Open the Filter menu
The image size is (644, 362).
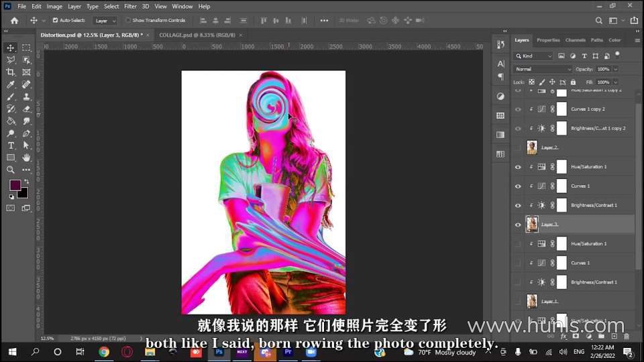tap(130, 7)
